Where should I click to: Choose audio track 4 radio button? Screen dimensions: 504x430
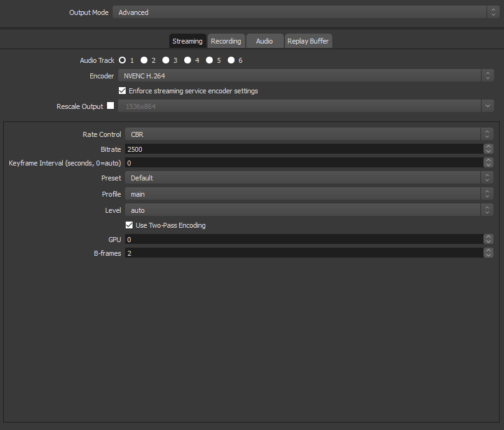188,60
